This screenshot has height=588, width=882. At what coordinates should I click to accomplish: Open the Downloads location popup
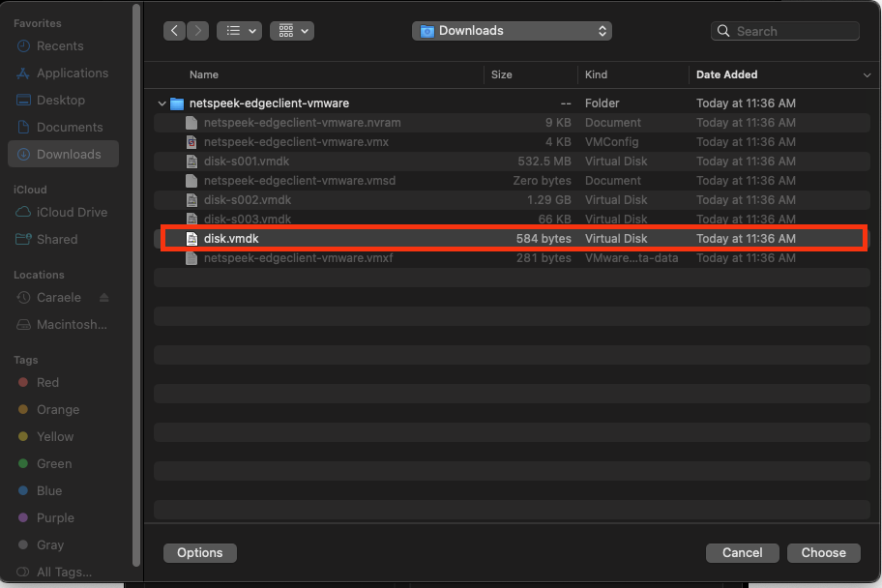[512, 31]
